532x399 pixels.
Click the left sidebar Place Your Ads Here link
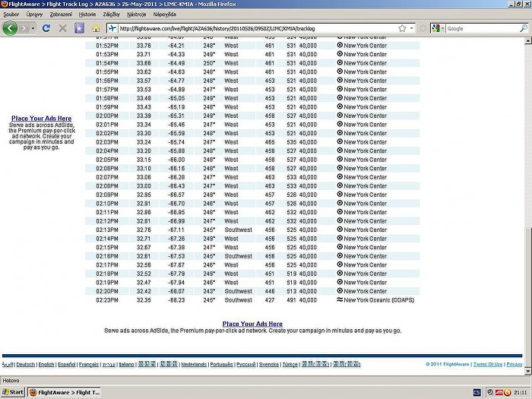(x=41, y=118)
